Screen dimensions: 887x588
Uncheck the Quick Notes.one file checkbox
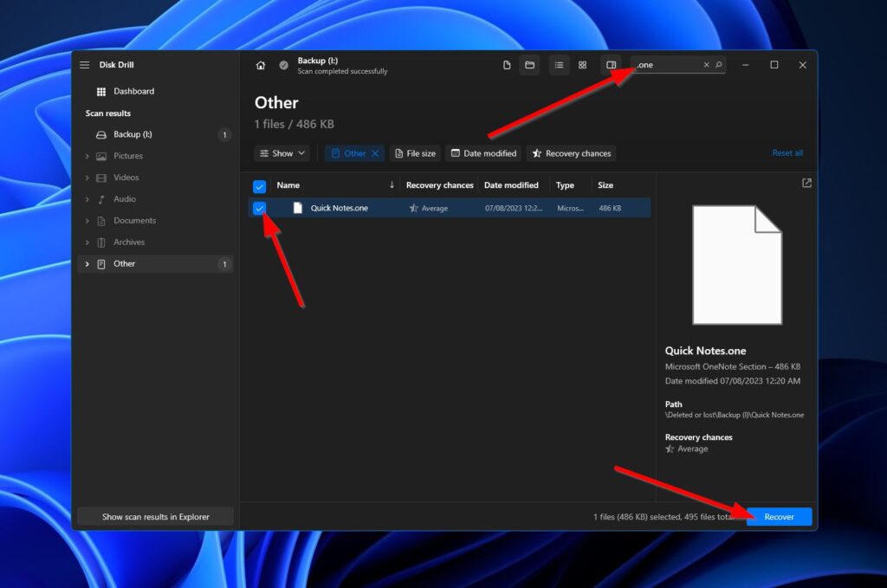tap(259, 208)
